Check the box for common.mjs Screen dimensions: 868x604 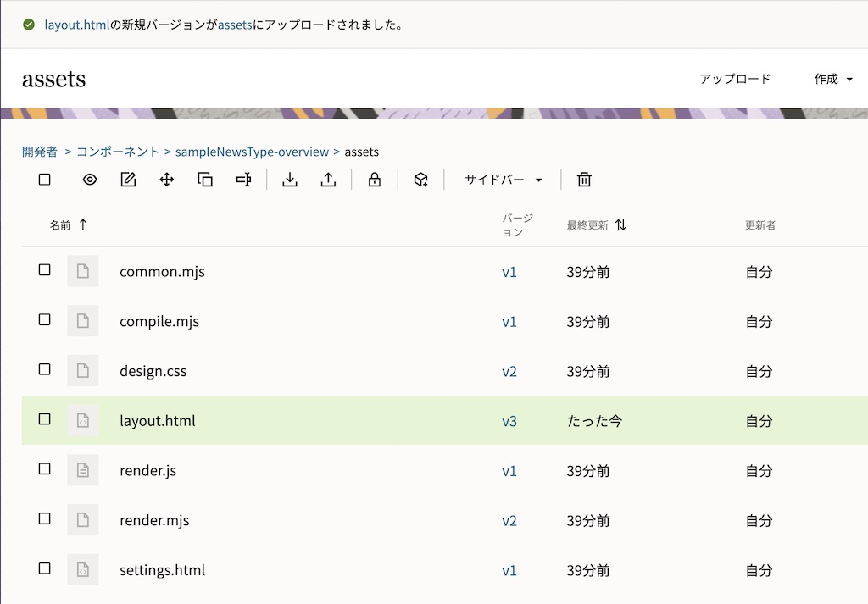pos(45,270)
